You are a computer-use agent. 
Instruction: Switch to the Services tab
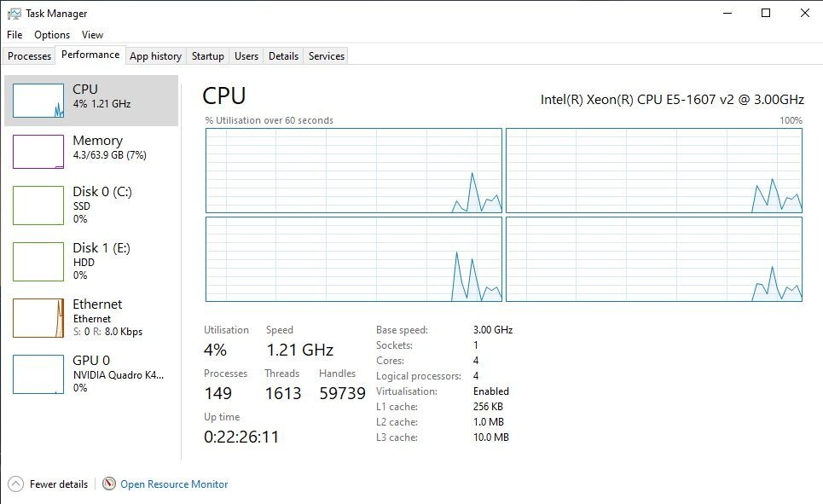click(x=327, y=56)
